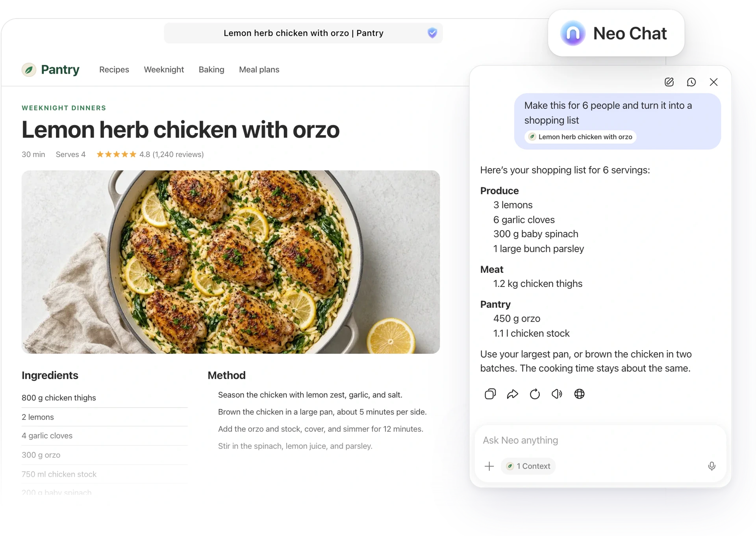The image size is (756, 536).
Task: Select '800 g chicken thighs' ingredient
Action: click(59, 398)
